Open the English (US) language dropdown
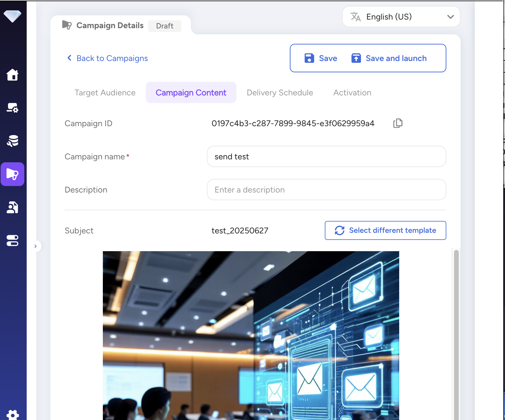505x420 pixels. tap(401, 17)
